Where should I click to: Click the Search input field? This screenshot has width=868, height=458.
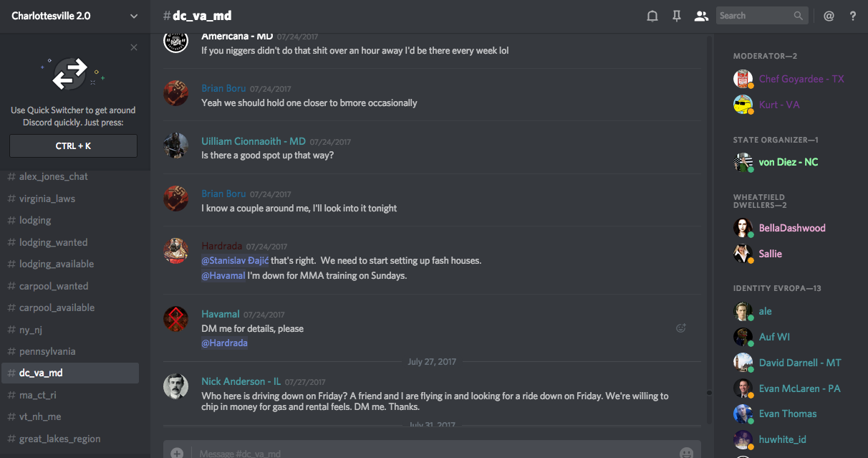coord(755,16)
